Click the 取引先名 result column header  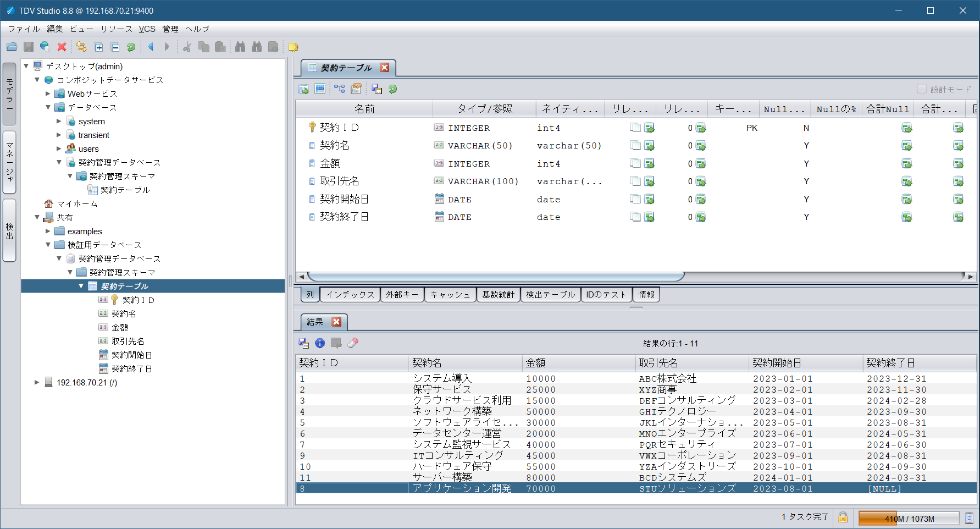coord(692,363)
